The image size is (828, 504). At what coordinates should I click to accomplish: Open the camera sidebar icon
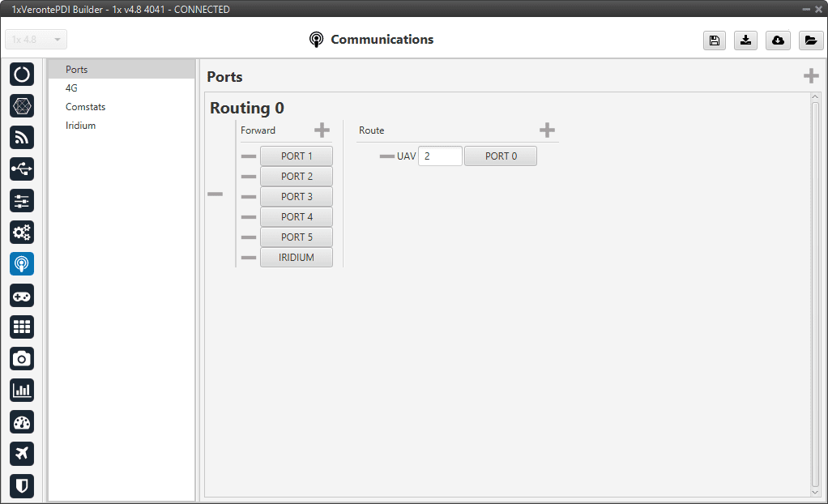click(22, 359)
